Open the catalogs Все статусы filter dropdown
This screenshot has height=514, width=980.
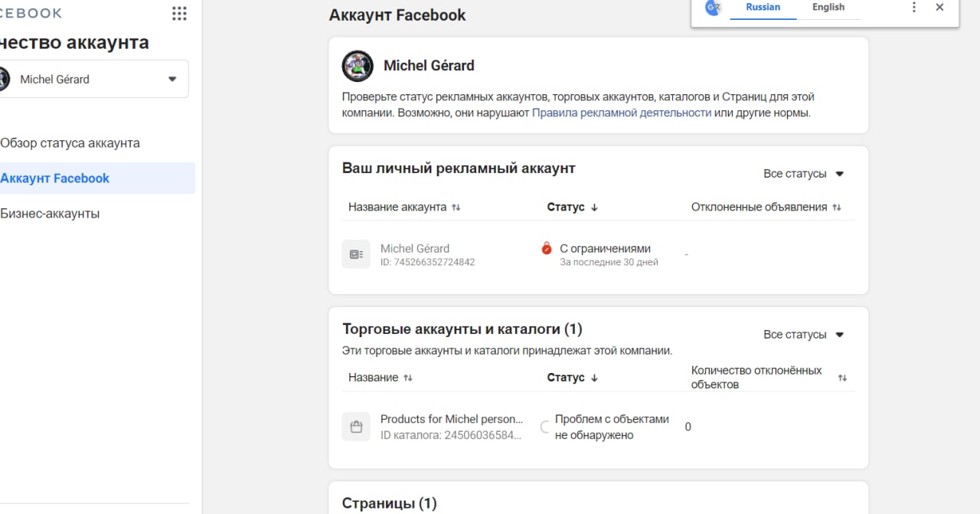pos(803,335)
